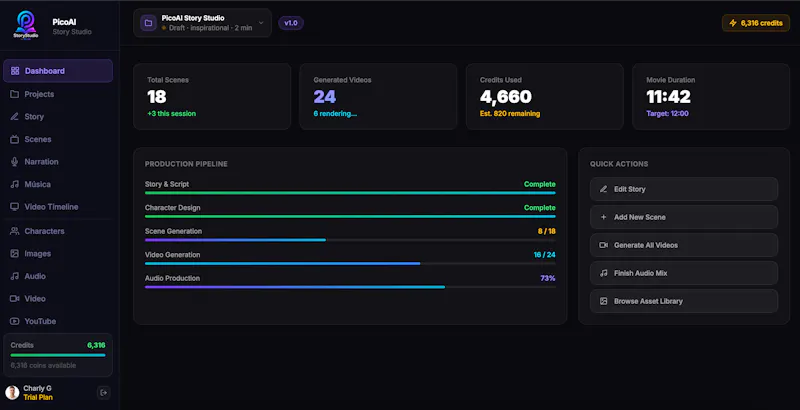This screenshot has height=410, width=800.
Task: Click the Credits Used 4,660 card
Action: (x=544, y=96)
